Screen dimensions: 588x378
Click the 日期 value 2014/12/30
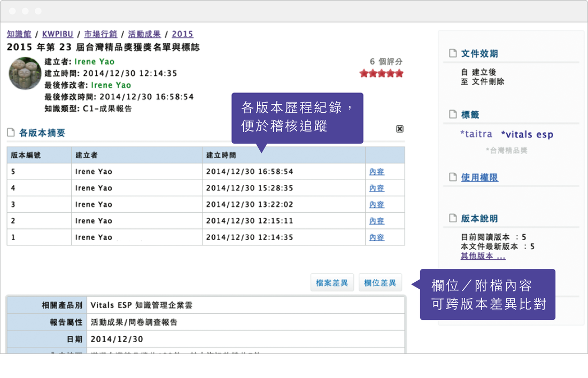click(117, 339)
